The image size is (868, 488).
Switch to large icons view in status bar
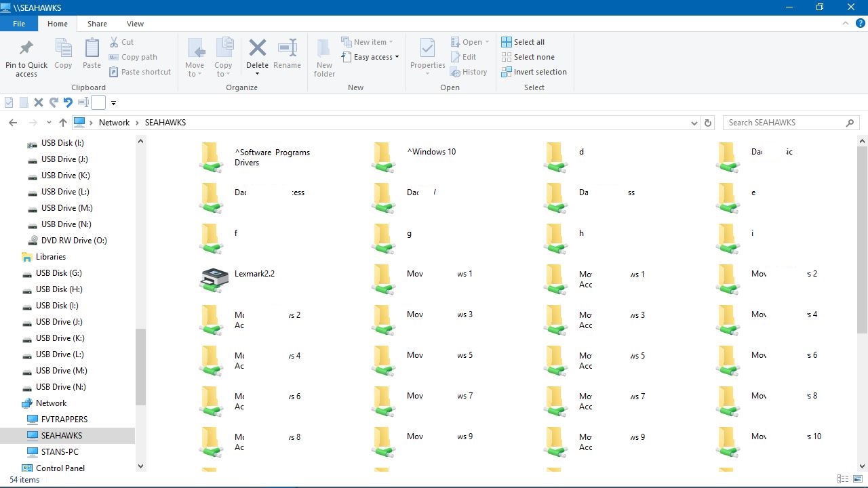[857, 479]
